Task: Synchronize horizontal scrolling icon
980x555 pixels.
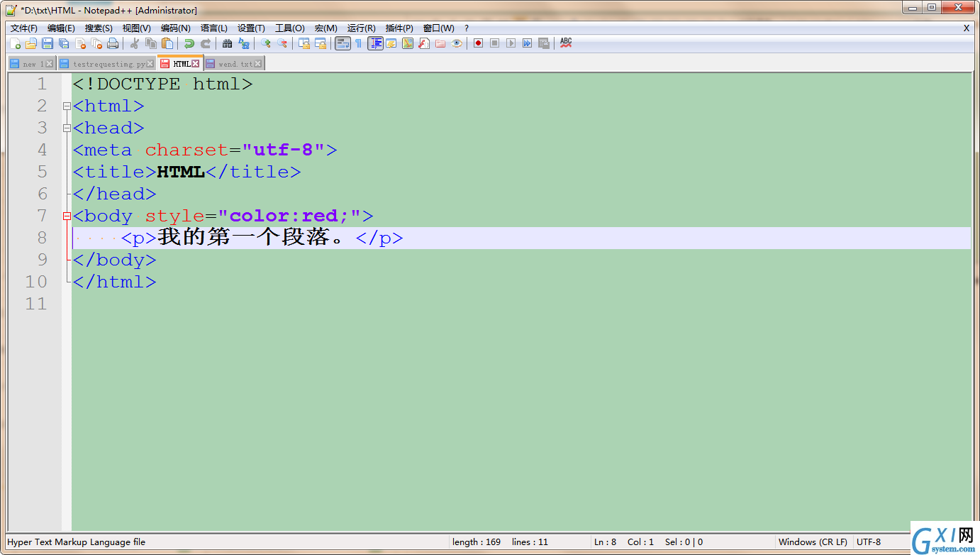Action: point(321,43)
